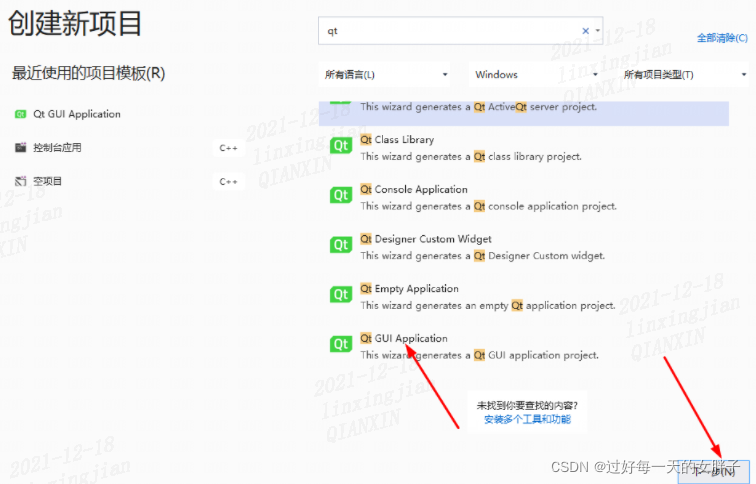
Task: Click the 空项目 empty project icon
Action: (20, 181)
